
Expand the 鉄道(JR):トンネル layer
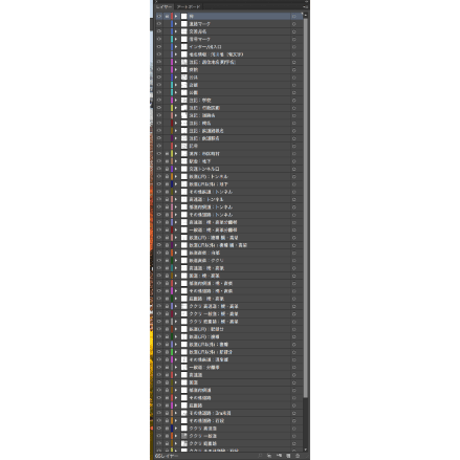coord(176,177)
